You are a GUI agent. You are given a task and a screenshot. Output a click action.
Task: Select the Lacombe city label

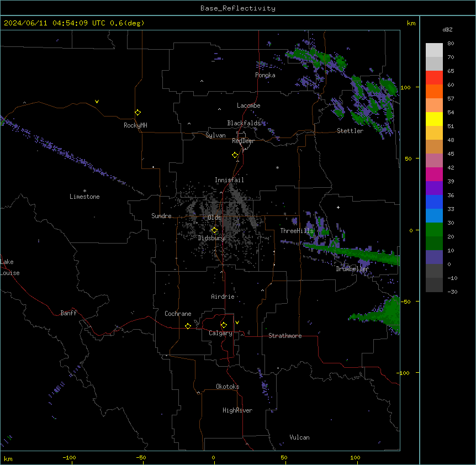coord(248,105)
